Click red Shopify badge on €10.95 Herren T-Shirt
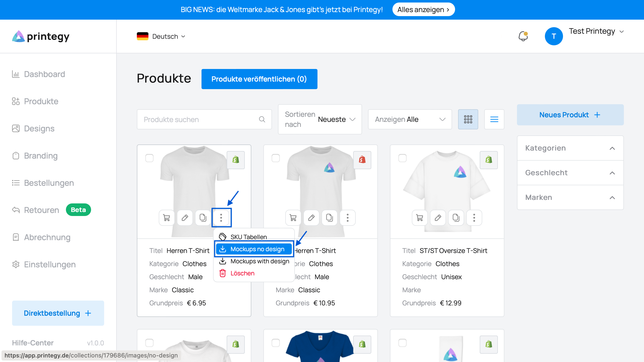This screenshot has width=644, height=362. pyautogui.click(x=362, y=160)
